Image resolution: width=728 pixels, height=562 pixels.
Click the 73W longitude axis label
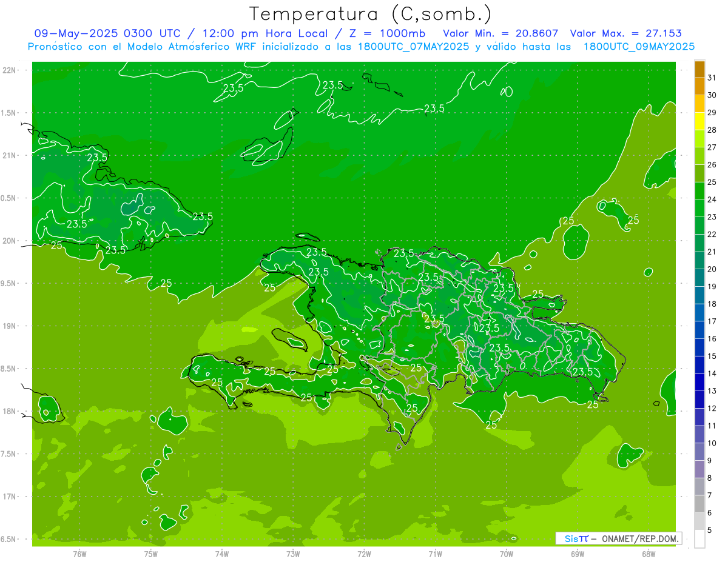click(293, 554)
